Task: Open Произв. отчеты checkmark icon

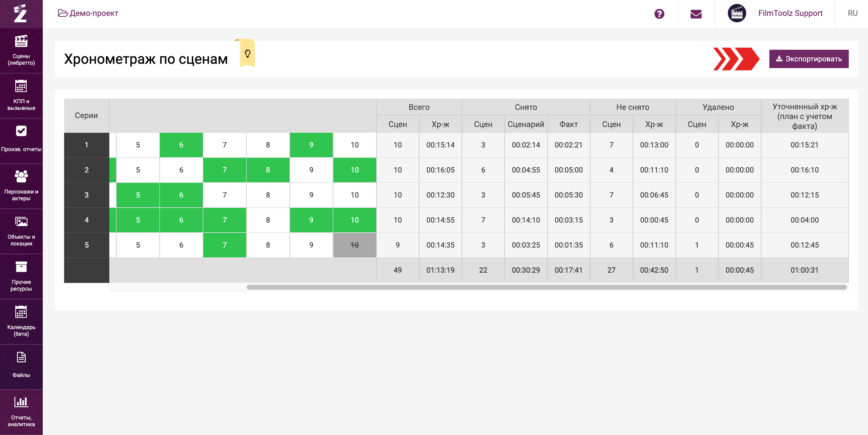Action: (21, 131)
